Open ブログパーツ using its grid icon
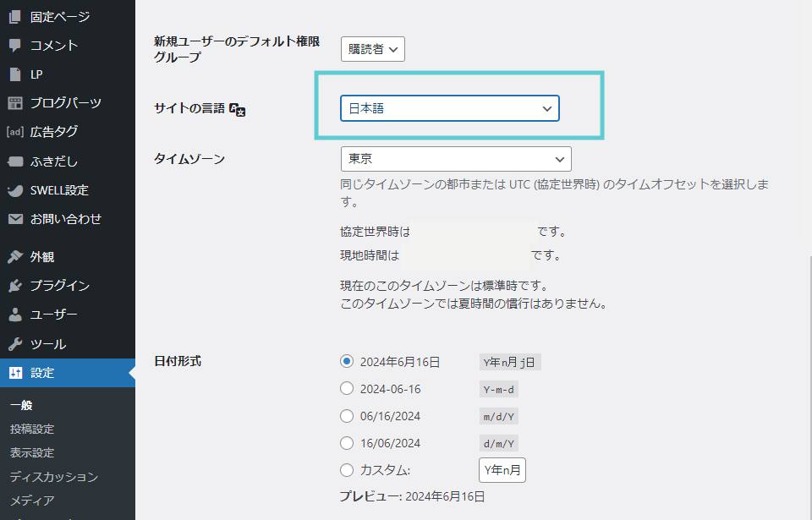The image size is (812, 520). (15, 103)
